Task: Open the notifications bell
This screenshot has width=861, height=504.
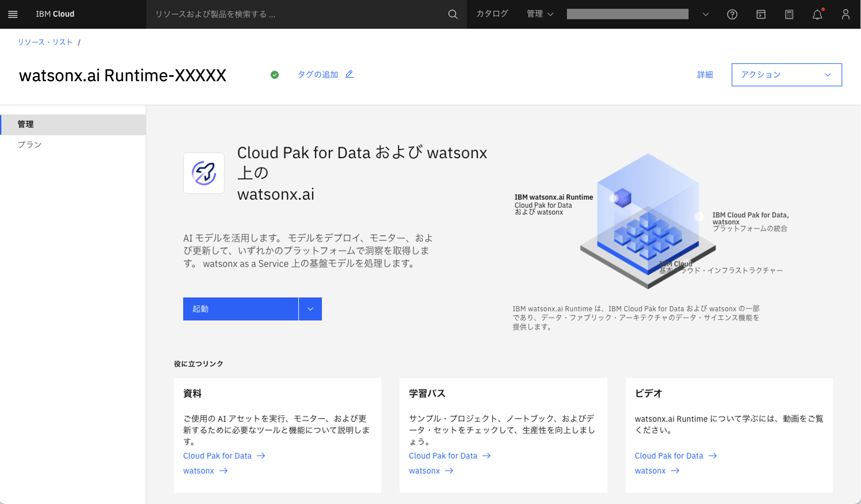Action: [817, 14]
